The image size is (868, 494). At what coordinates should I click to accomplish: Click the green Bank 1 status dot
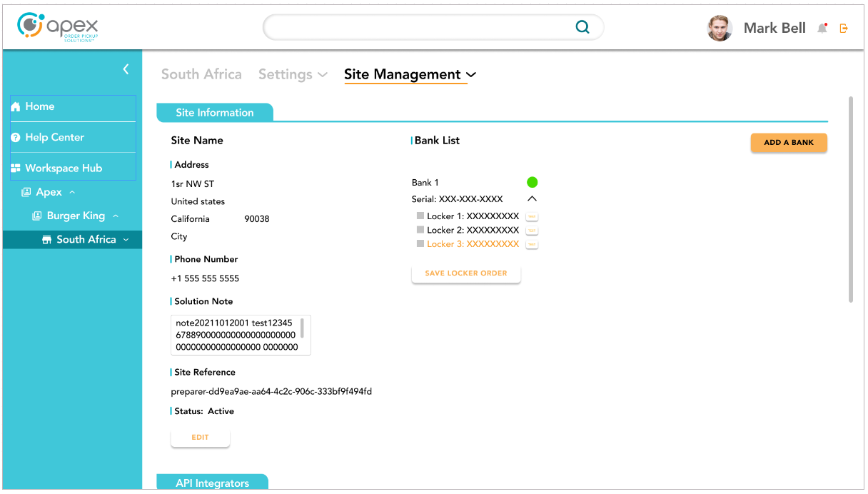point(532,183)
